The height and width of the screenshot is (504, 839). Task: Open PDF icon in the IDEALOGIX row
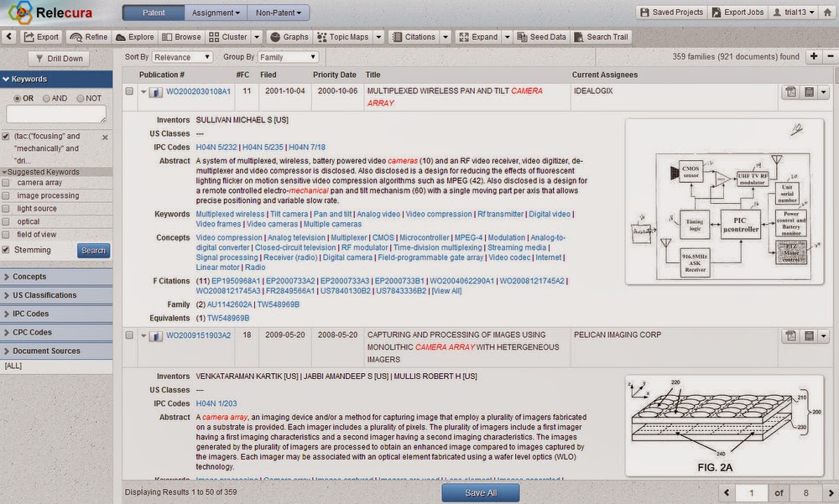coord(791,92)
